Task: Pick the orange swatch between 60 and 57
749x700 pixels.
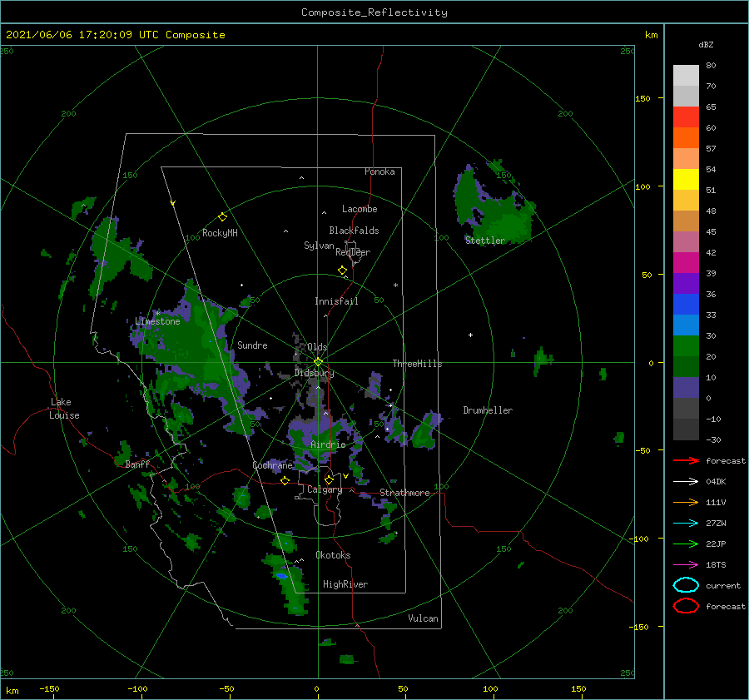Action: coord(686,138)
